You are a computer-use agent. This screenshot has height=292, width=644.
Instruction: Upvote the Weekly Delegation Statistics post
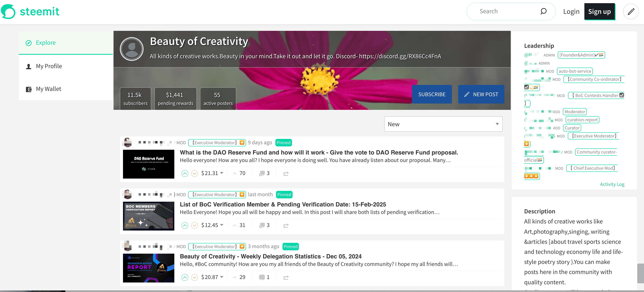click(x=185, y=277)
